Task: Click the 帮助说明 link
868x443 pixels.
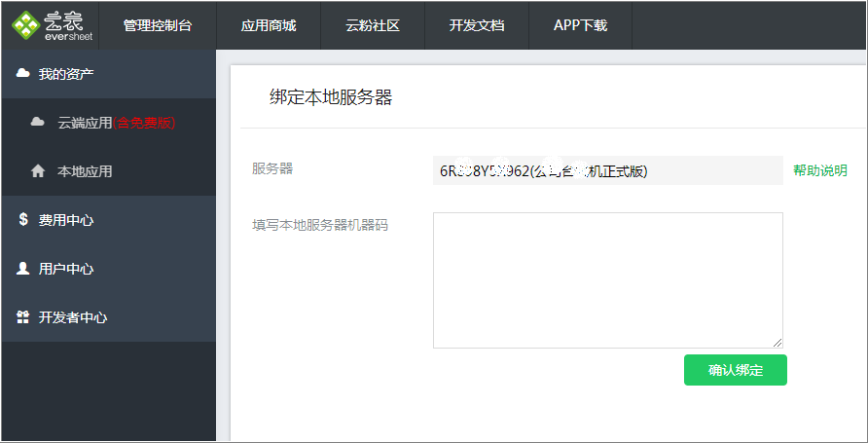Action: click(820, 170)
